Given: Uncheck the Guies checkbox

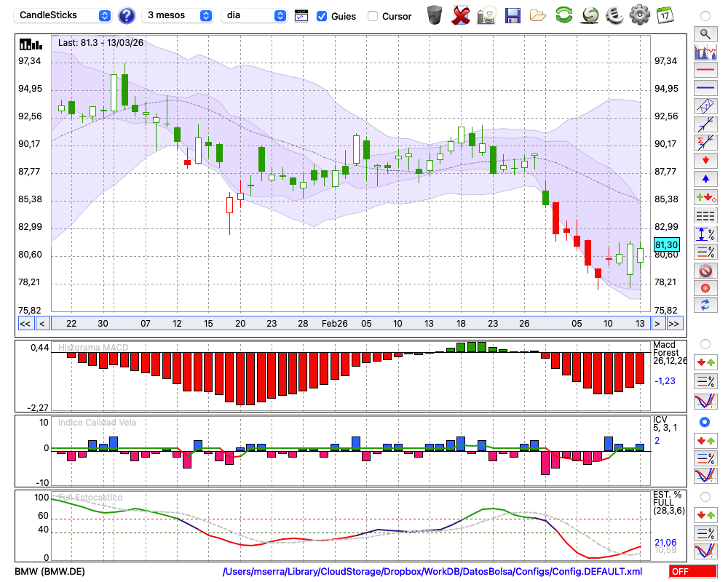Looking at the screenshot, I should click(322, 16).
